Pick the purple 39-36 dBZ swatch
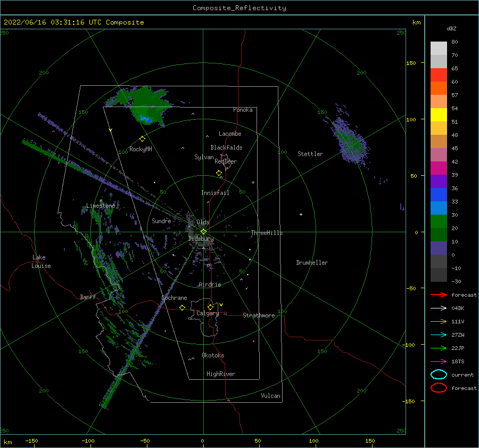Screen dimensions: 479x448 [439, 181]
